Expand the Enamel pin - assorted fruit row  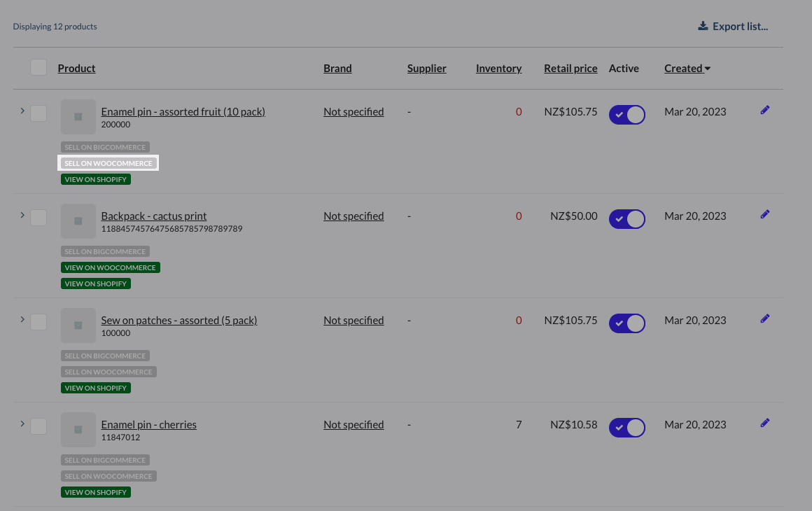[x=22, y=111]
